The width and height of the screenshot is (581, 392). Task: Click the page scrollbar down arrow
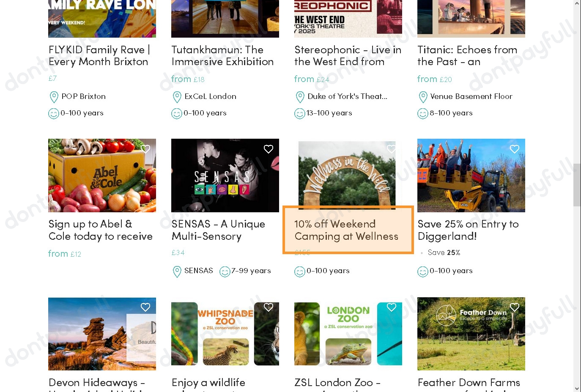click(577, 388)
